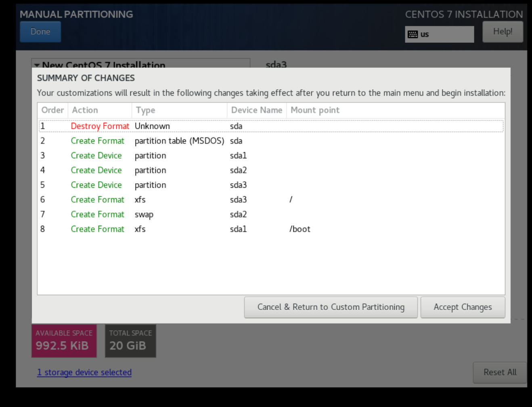532x407 pixels.
Task: Select the /boot mount point cell
Action: coord(300,229)
